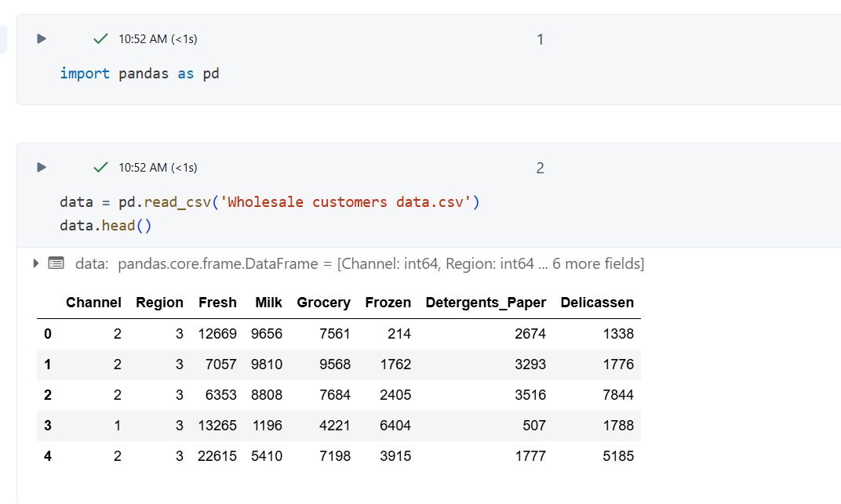Click the DataFrame type summary text

point(380,264)
